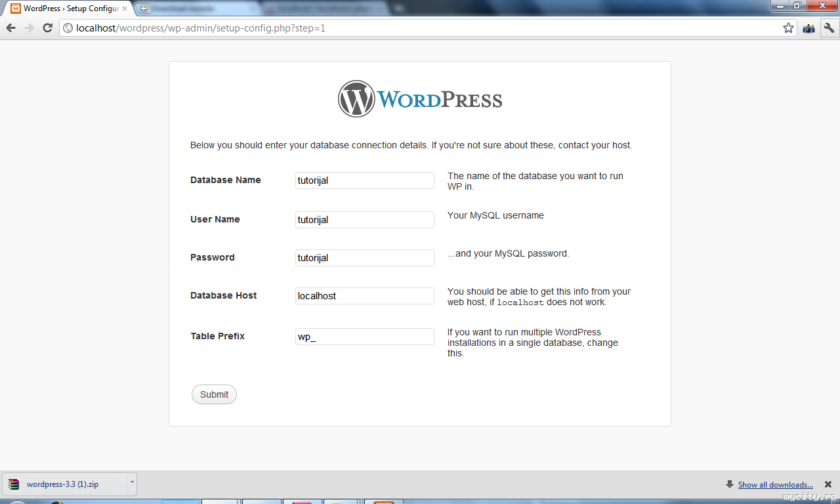The height and width of the screenshot is (504, 840).
Task: Reload the WordPress setup page
Action: click(47, 28)
